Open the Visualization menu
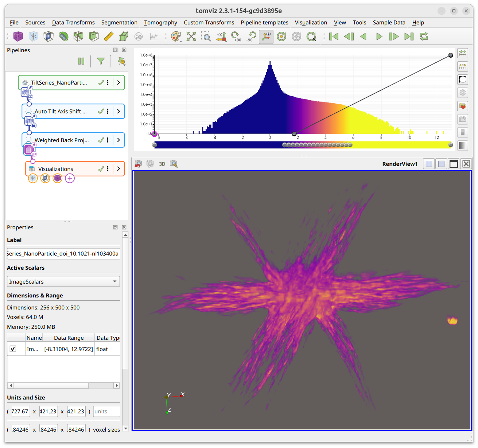The width and height of the screenshot is (478, 448). tap(311, 23)
